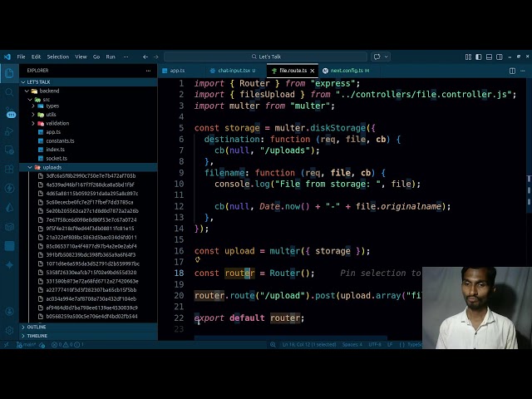Open the overflow ellipsis in menu bar
The image size is (532, 399).
click(126, 57)
